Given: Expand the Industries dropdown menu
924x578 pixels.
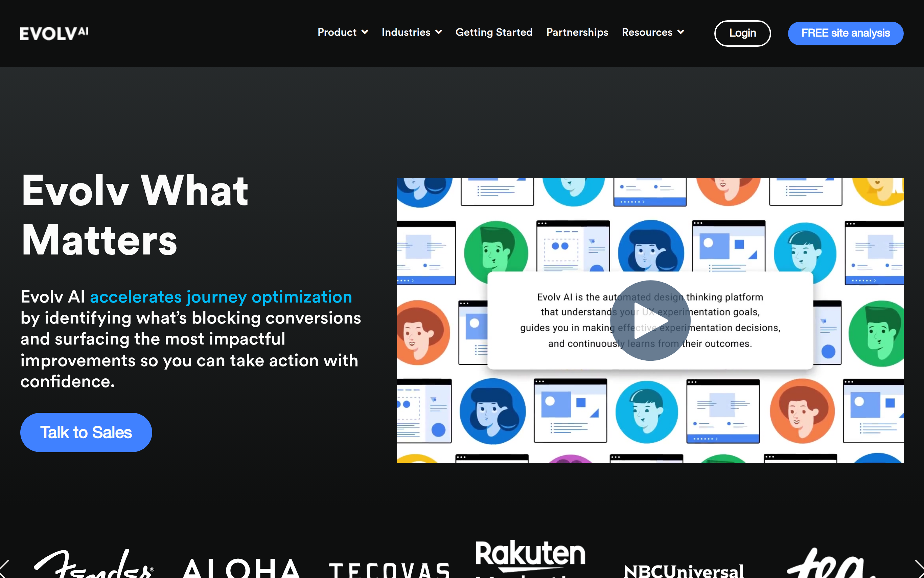Looking at the screenshot, I should coord(411,32).
